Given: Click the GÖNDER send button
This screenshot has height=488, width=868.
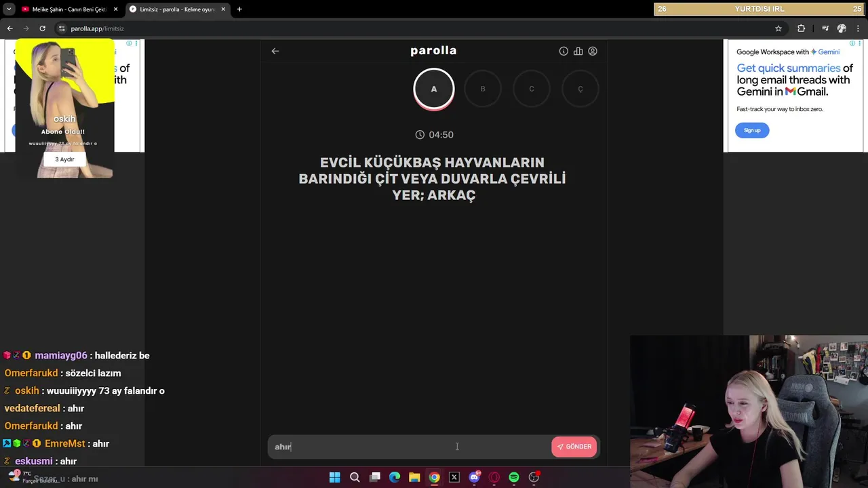Looking at the screenshot, I should pos(574,447).
